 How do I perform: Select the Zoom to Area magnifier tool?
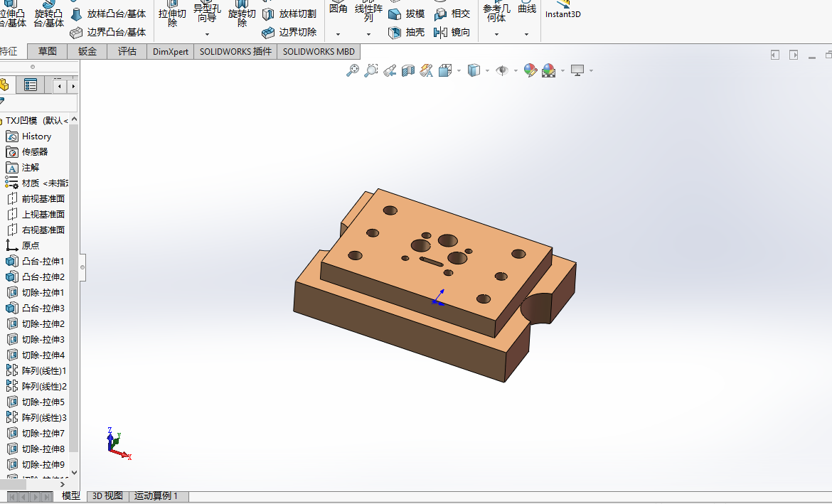(370, 70)
